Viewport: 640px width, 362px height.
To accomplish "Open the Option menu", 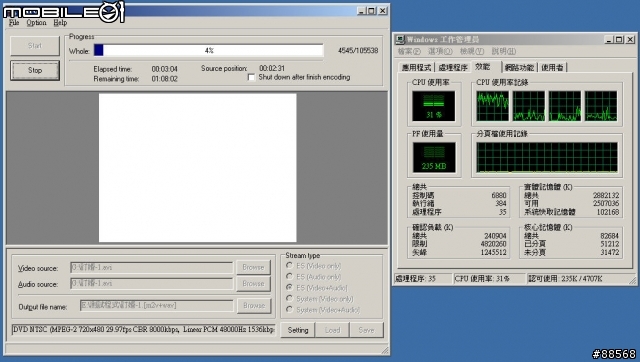I will pyautogui.click(x=36, y=23).
